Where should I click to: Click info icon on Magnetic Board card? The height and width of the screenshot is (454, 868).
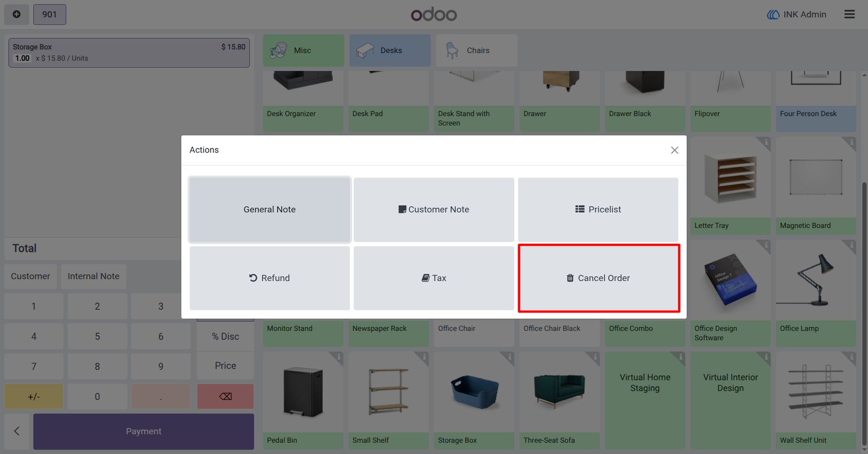(852, 142)
